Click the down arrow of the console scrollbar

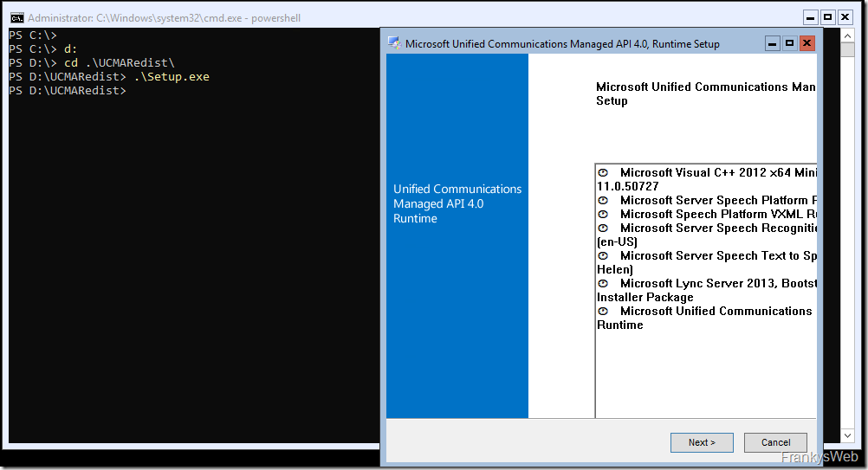pyautogui.click(x=850, y=436)
